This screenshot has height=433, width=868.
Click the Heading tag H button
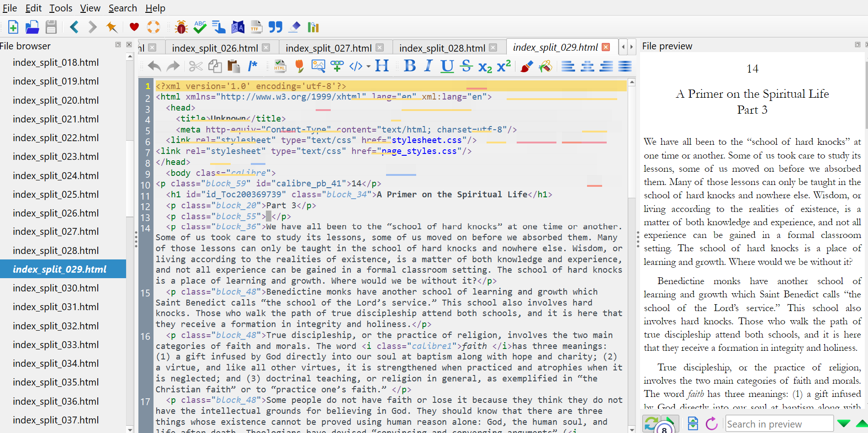point(381,66)
